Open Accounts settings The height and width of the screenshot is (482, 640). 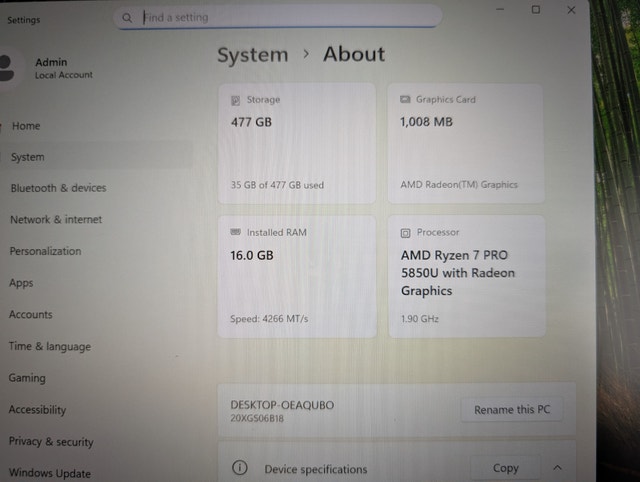click(31, 315)
